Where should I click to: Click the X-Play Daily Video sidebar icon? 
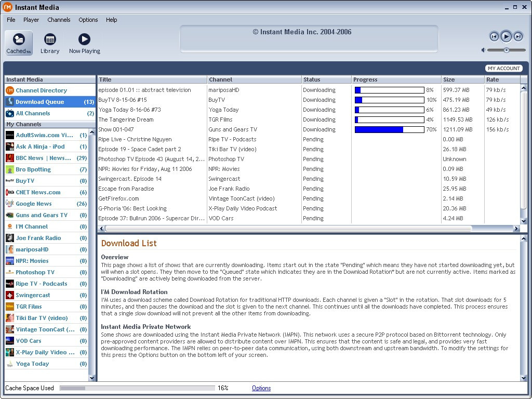click(10, 353)
